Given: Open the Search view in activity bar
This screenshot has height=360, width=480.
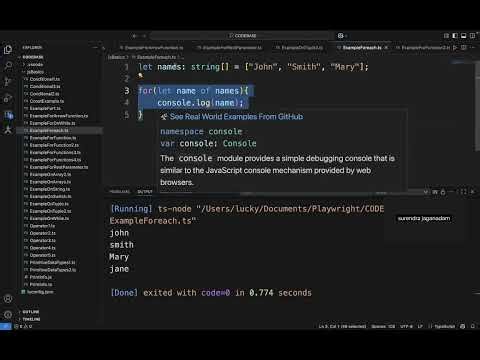Looking at the screenshot, I should 8,66.
